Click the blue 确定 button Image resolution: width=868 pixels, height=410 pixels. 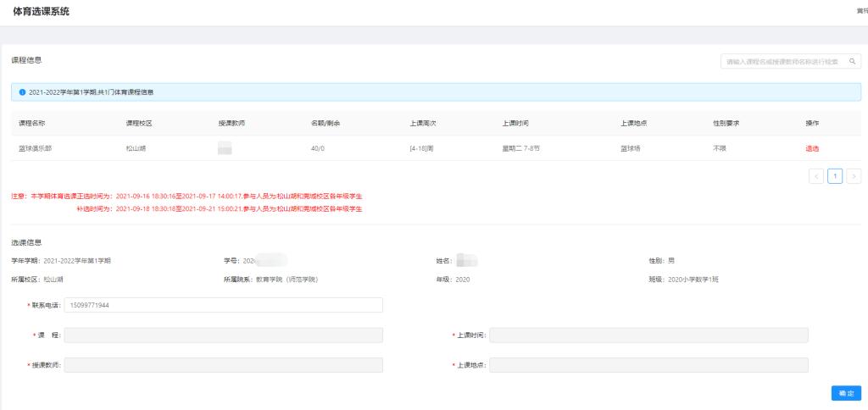click(x=846, y=393)
